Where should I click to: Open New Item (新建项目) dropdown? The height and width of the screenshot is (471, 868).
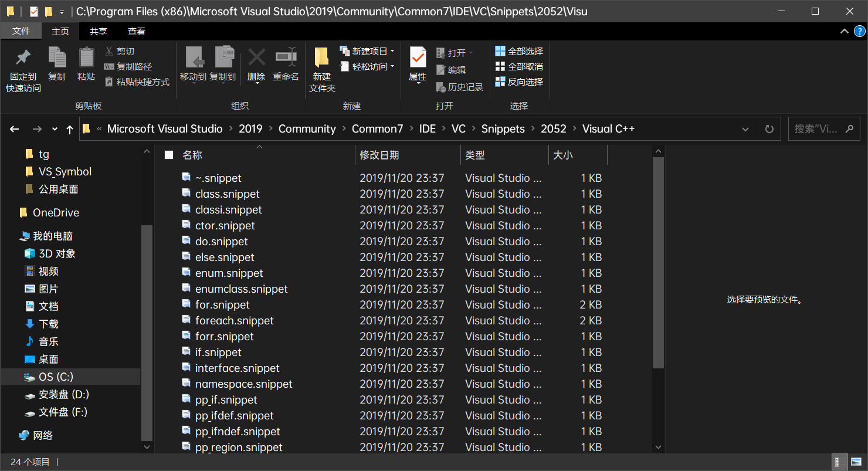click(x=367, y=52)
